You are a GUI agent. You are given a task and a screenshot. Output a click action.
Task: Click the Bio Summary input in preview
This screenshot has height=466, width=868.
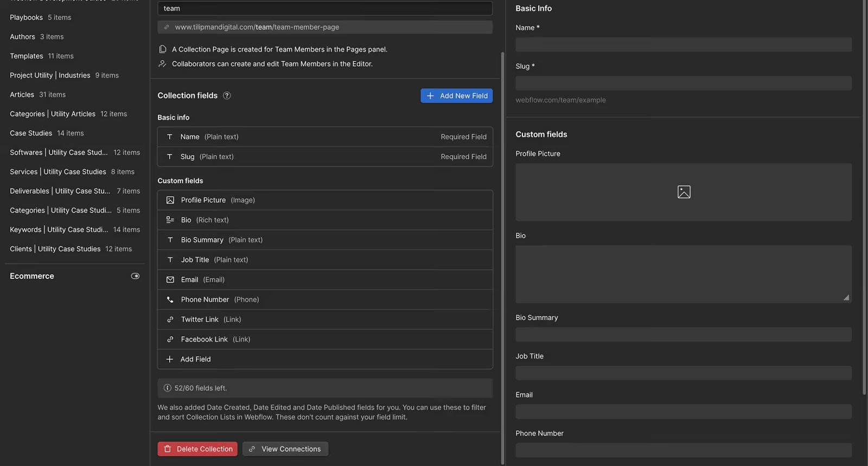click(x=684, y=334)
